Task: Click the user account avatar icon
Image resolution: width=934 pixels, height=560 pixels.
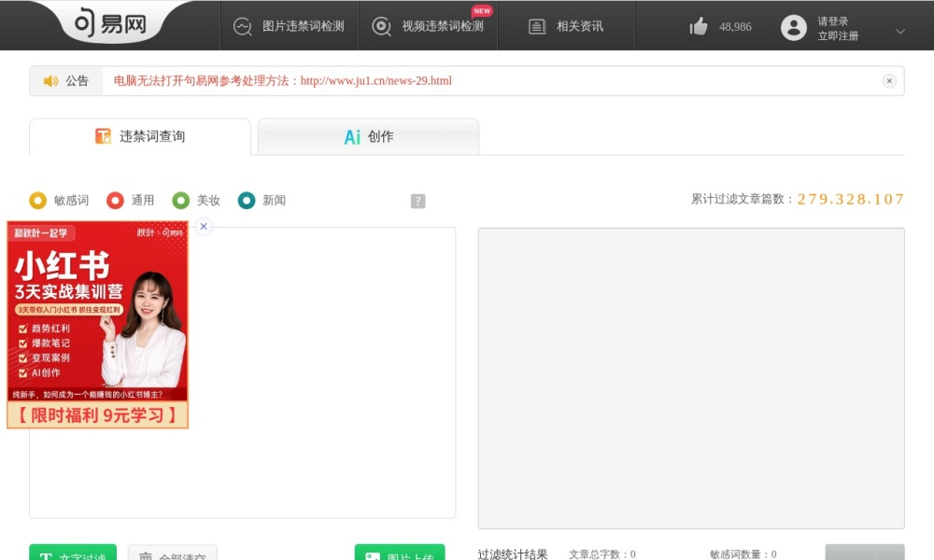Action: click(795, 26)
